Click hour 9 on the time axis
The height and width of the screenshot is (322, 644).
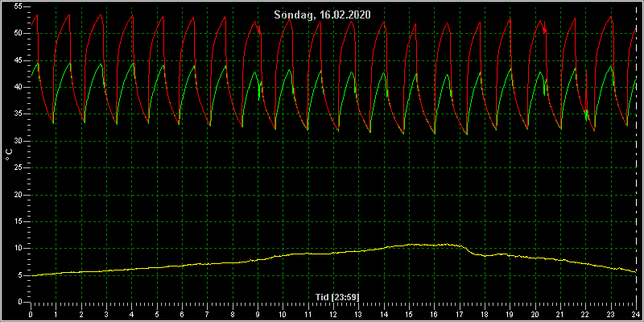(258, 314)
